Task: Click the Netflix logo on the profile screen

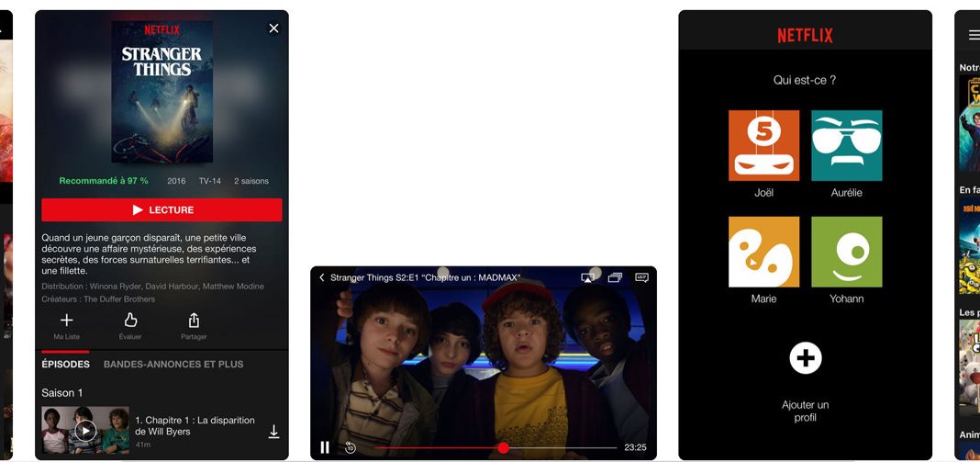Action: coord(805,36)
